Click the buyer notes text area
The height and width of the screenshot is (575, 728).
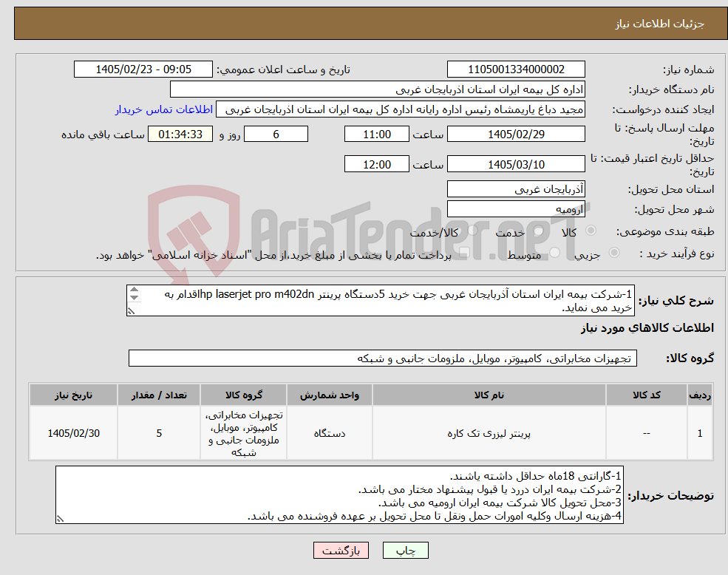[x=339, y=495]
